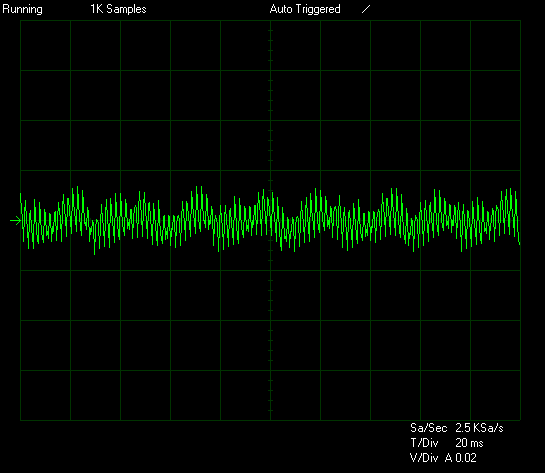Click the top-left corner of the graticule grid
Screen dimensions: 545x473
pyautogui.click(x=21, y=21)
